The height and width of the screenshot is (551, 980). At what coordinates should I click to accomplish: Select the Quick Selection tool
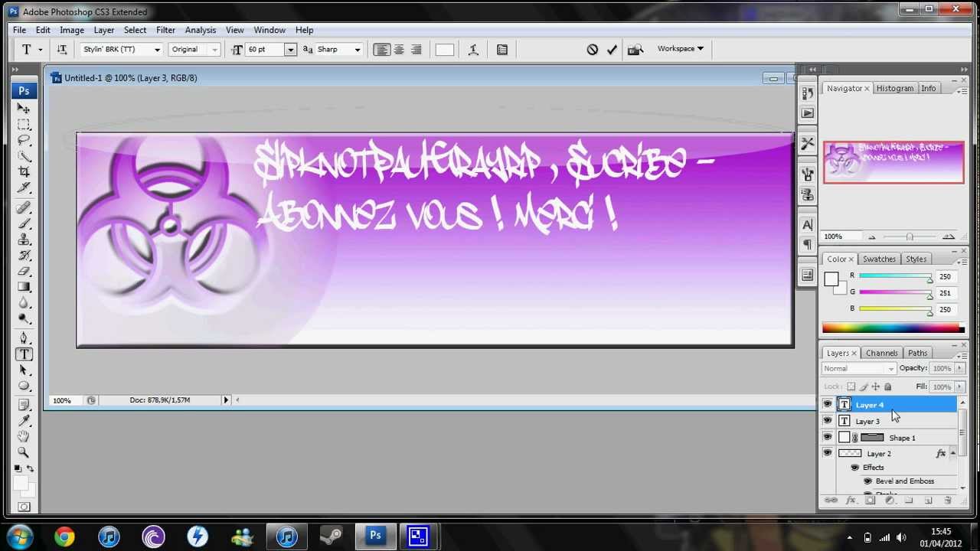click(24, 156)
